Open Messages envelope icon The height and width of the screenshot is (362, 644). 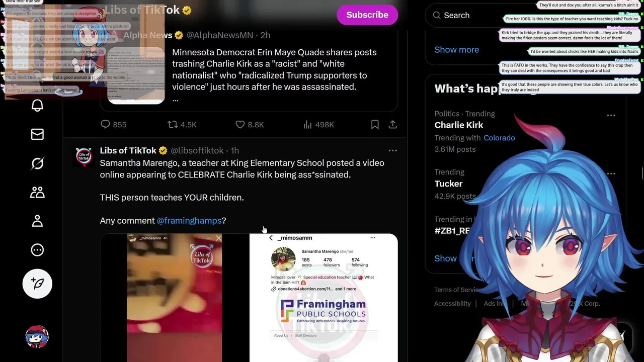tap(37, 134)
